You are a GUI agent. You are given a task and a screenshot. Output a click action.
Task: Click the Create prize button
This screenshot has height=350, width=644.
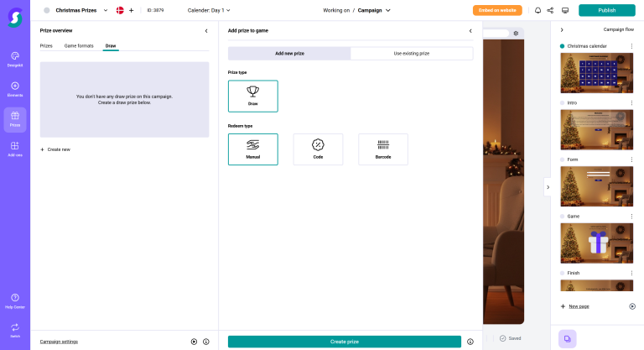344,342
